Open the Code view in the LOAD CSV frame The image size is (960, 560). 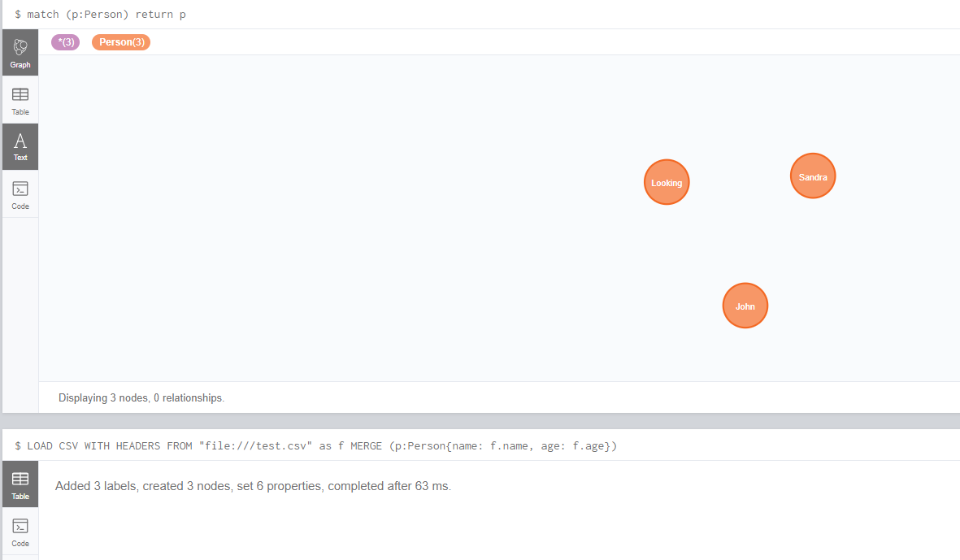pyautogui.click(x=20, y=532)
